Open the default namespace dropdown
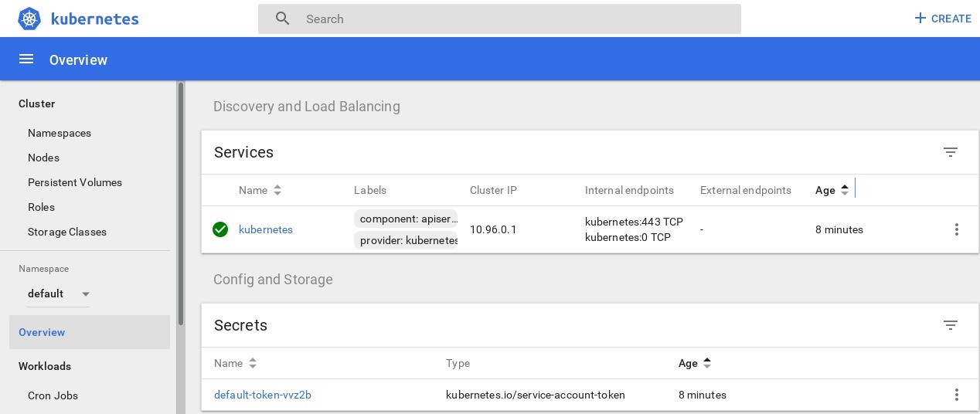 tap(58, 294)
